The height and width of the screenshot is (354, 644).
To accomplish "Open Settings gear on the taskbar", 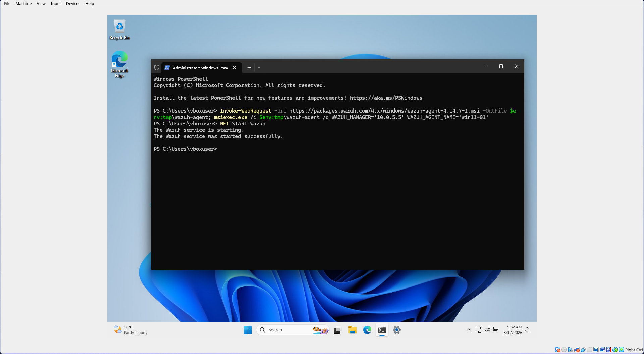I will [397, 330].
